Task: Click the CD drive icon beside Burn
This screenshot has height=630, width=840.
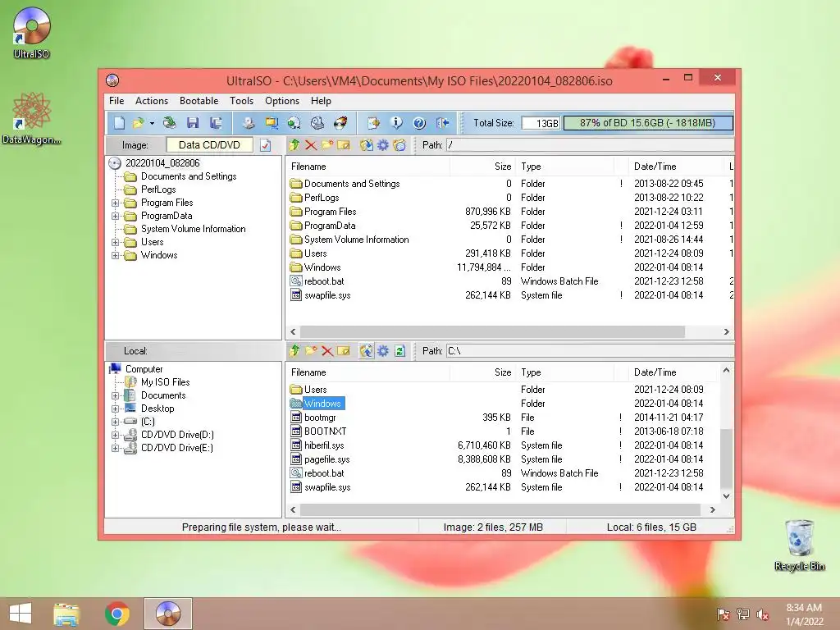Action: click(x=317, y=123)
